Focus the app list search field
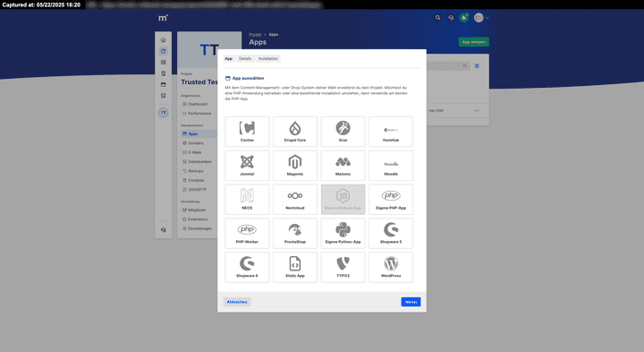The width and height of the screenshot is (644, 352). click(448, 65)
